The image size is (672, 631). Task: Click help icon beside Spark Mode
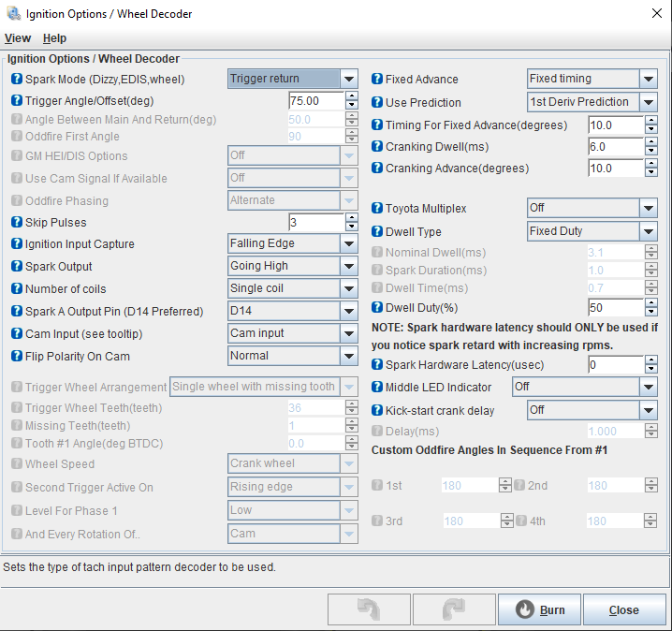point(17,80)
